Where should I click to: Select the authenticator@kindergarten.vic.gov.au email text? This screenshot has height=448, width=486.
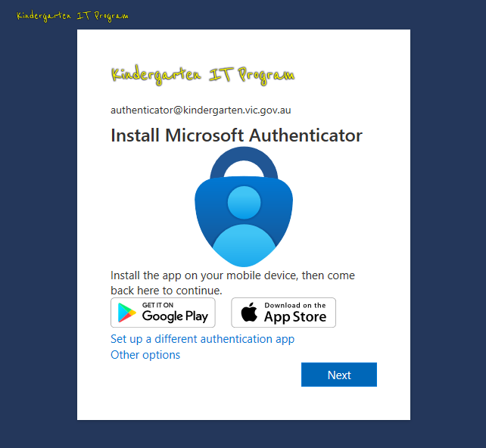click(201, 110)
